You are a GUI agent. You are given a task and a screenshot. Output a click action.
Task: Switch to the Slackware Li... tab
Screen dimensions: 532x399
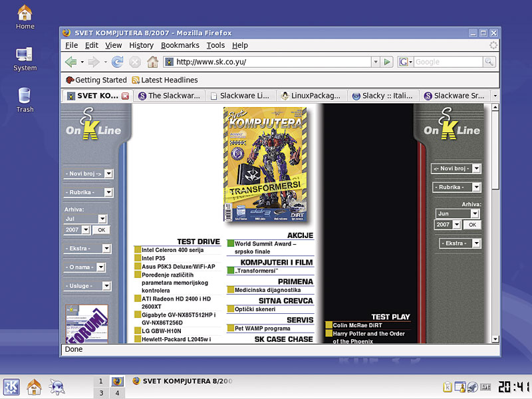(x=241, y=96)
